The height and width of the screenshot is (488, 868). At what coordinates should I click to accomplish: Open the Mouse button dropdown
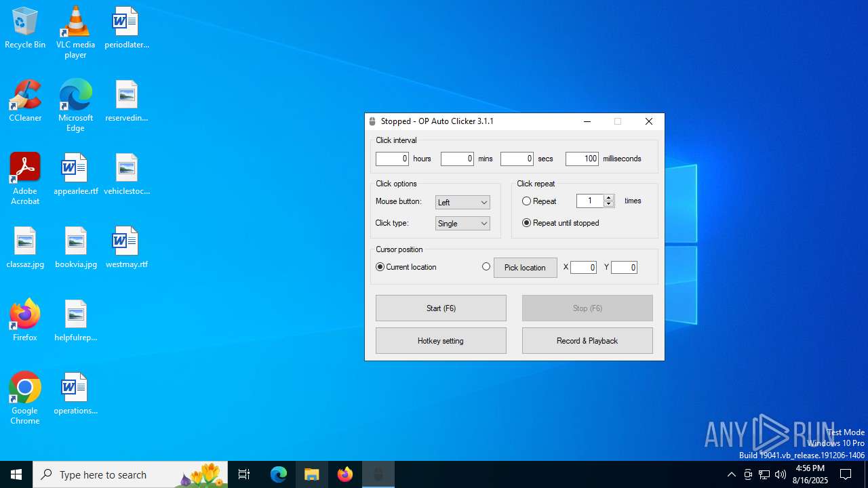pyautogui.click(x=462, y=202)
